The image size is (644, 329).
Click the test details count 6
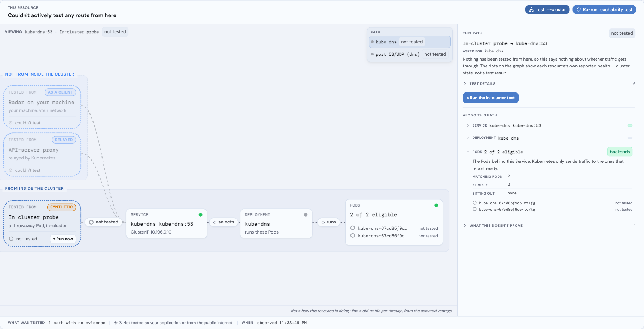pos(634,84)
